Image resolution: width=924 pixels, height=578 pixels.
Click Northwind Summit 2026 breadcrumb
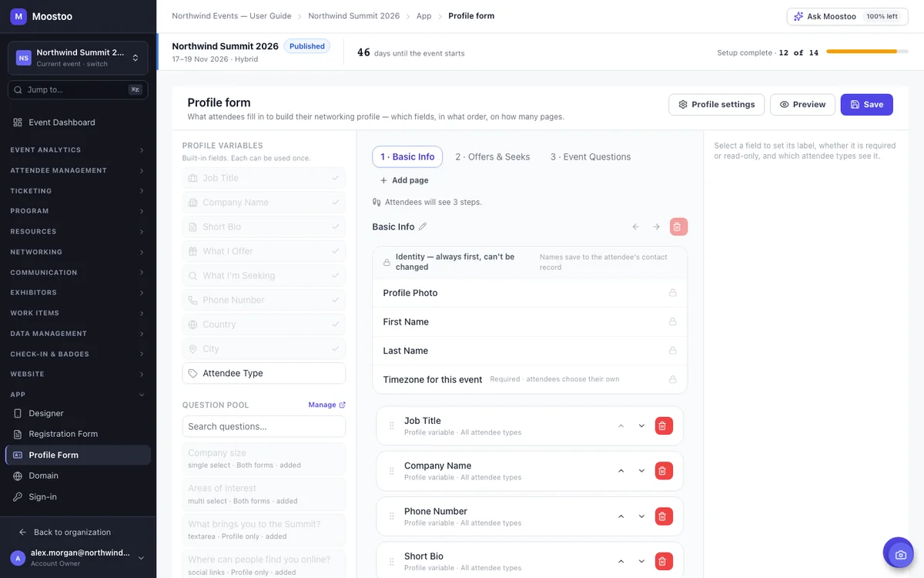click(354, 16)
